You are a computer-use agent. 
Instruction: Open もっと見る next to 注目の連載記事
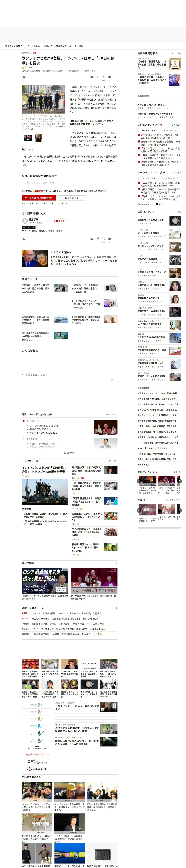coord(176,53)
